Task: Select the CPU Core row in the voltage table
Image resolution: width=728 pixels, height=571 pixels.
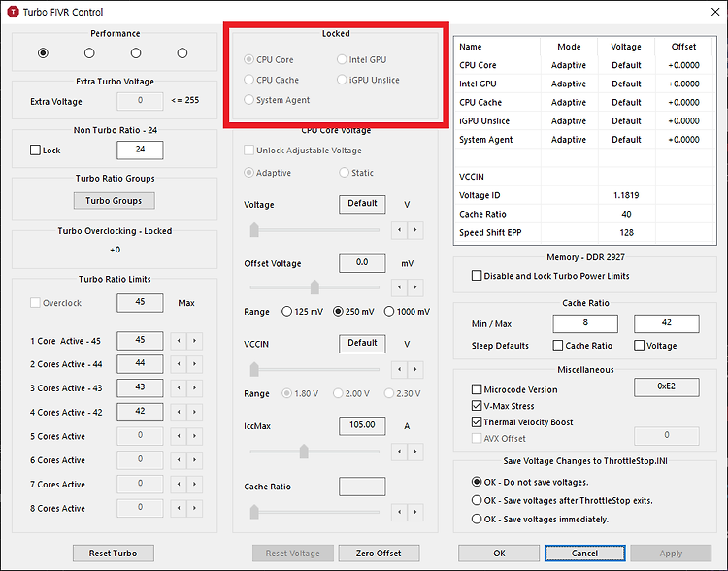Action: click(x=584, y=65)
